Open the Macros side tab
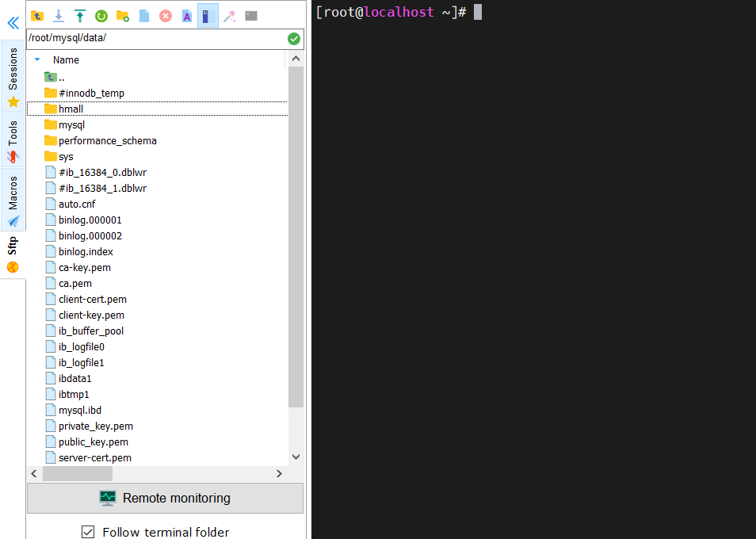Screen dimensions: 756x539 13,200
